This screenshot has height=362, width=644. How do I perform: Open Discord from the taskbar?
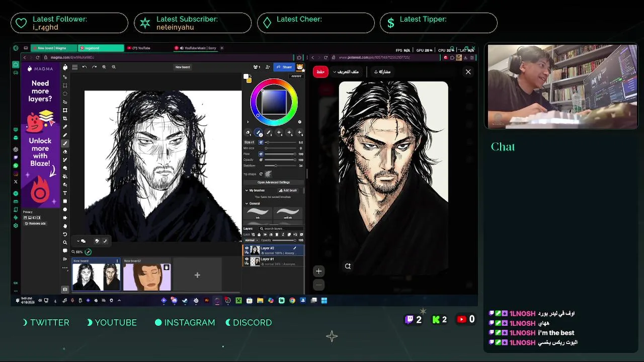point(174,300)
